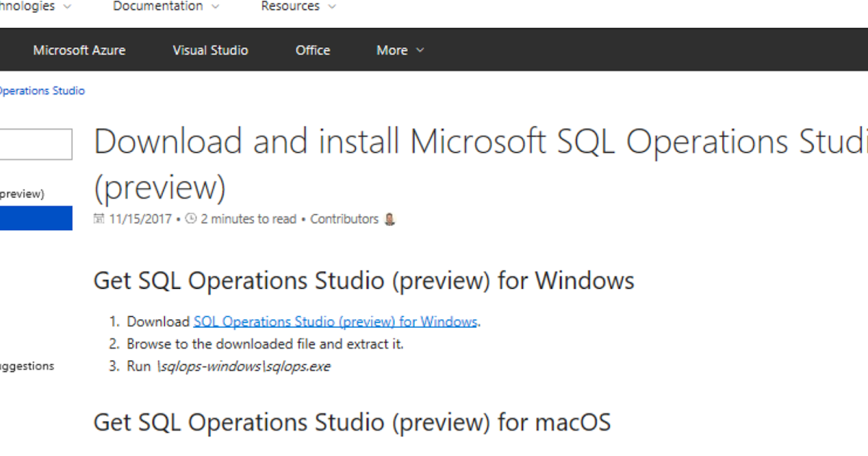Click the calendar icon beside the date
This screenshot has width=868, height=456.
(100, 219)
